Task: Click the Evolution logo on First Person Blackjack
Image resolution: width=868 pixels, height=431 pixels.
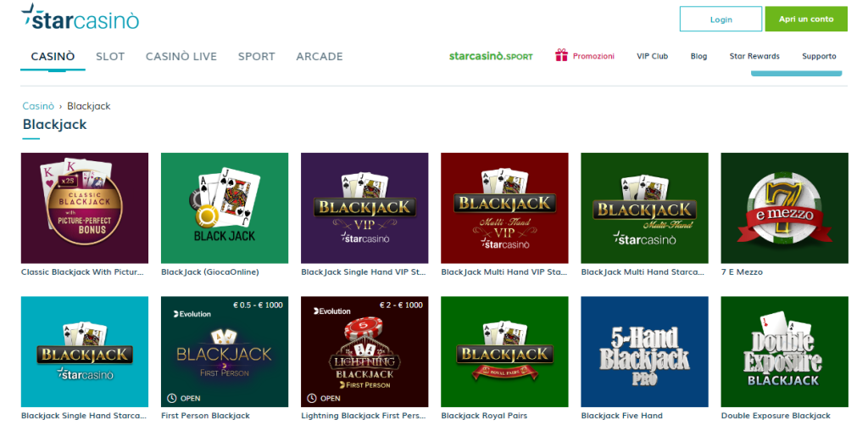Action: (192, 314)
